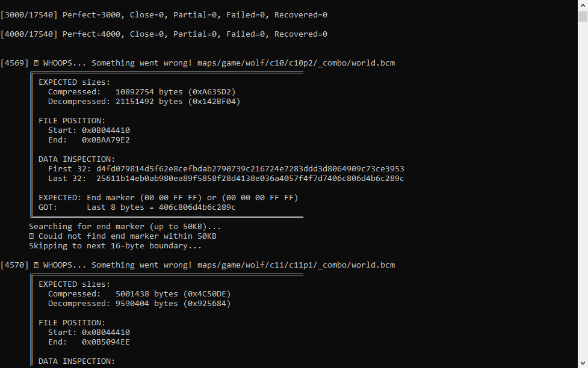Click the [3000/17540] progress line
The width and height of the screenshot is (588, 368).
pos(164,15)
